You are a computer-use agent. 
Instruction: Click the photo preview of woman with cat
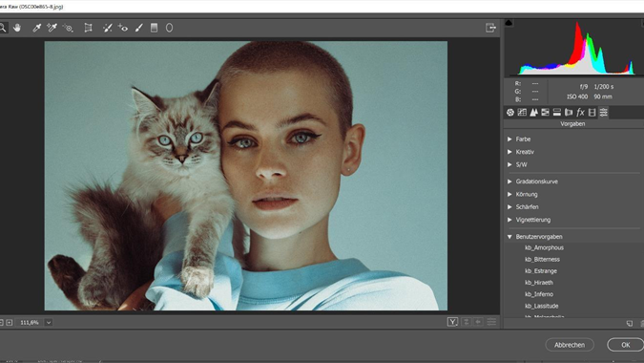tap(245, 176)
